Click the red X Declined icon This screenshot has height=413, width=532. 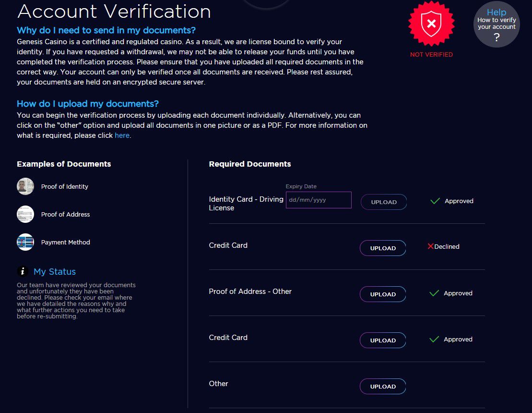[431, 246]
